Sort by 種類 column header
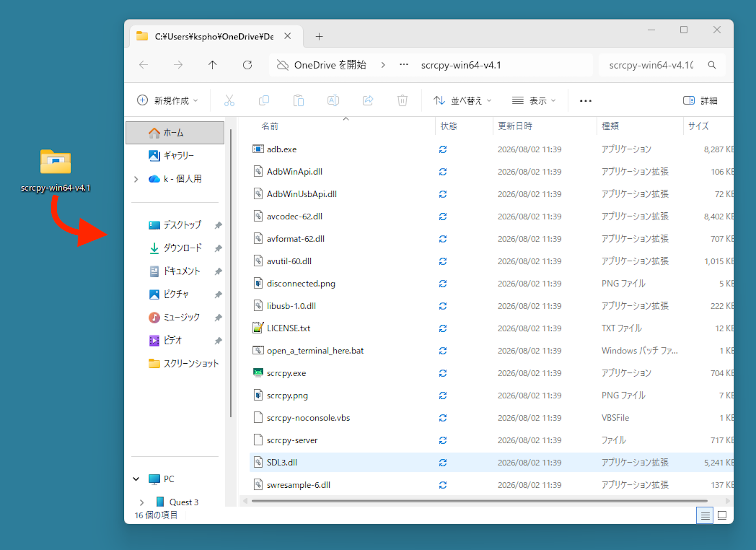756x550 pixels. 610,126
